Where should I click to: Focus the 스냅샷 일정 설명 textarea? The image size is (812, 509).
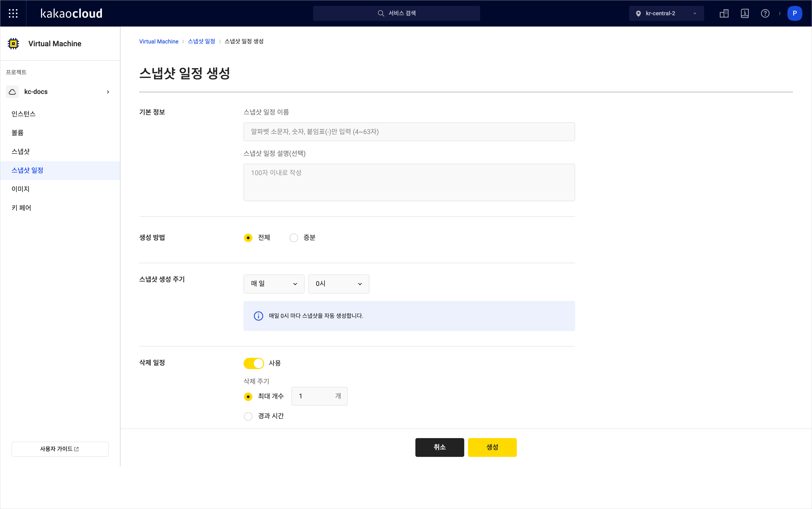coord(409,182)
